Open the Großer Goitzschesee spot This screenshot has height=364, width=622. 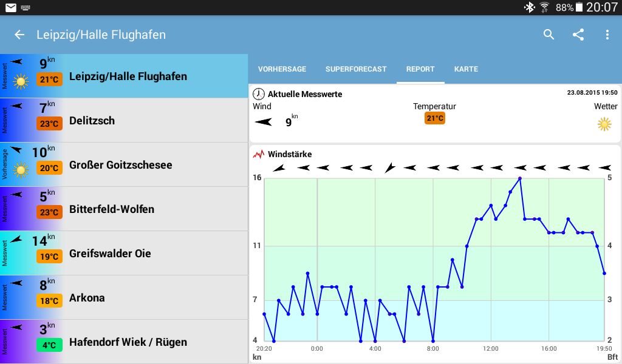124,165
